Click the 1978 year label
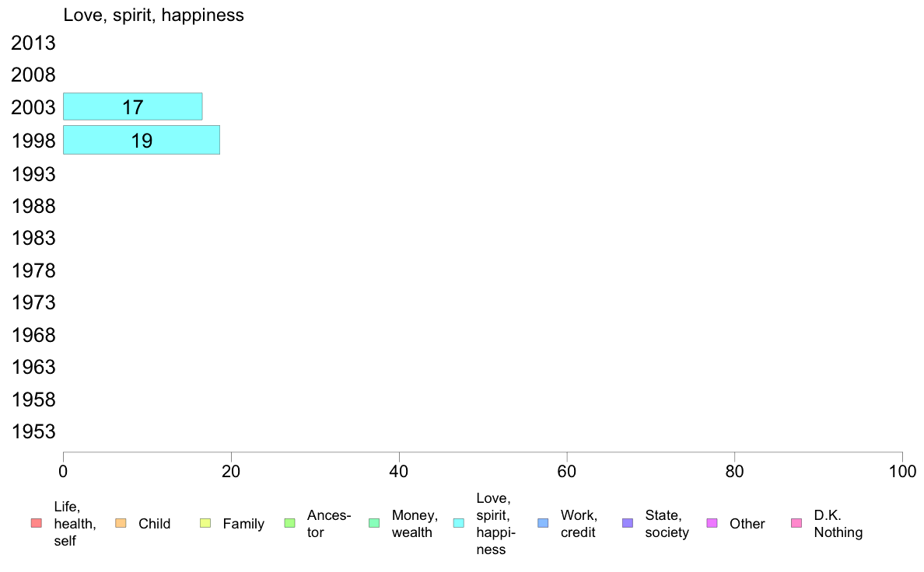 pos(33,270)
